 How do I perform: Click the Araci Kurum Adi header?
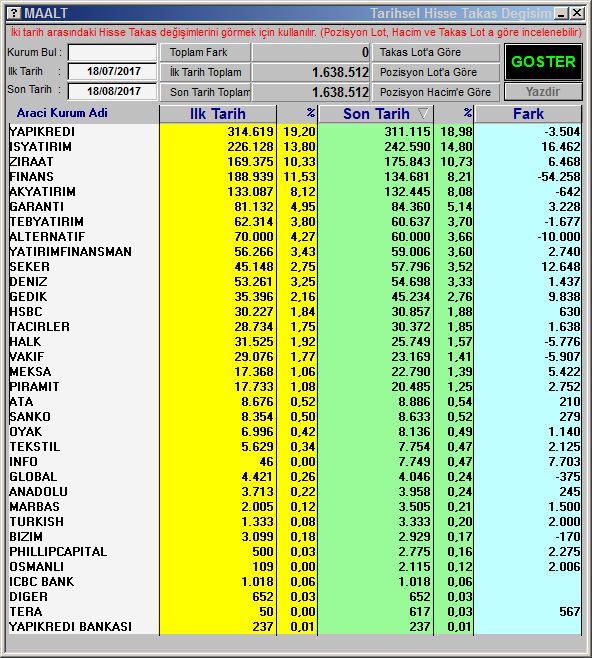(62, 113)
